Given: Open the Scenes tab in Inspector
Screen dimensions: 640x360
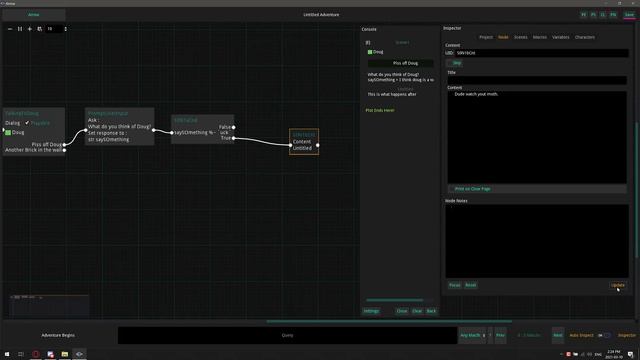Looking at the screenshot, I should click(520, 37).
